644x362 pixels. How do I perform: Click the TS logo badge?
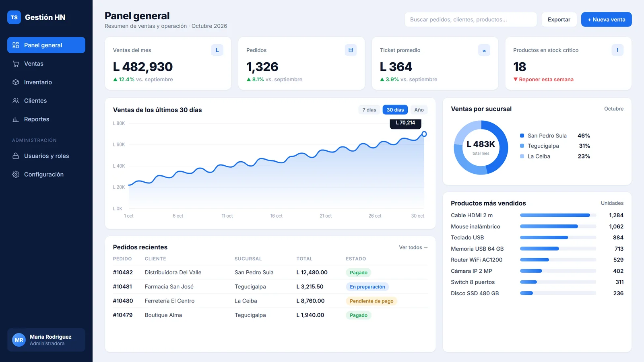coord(14,17)
